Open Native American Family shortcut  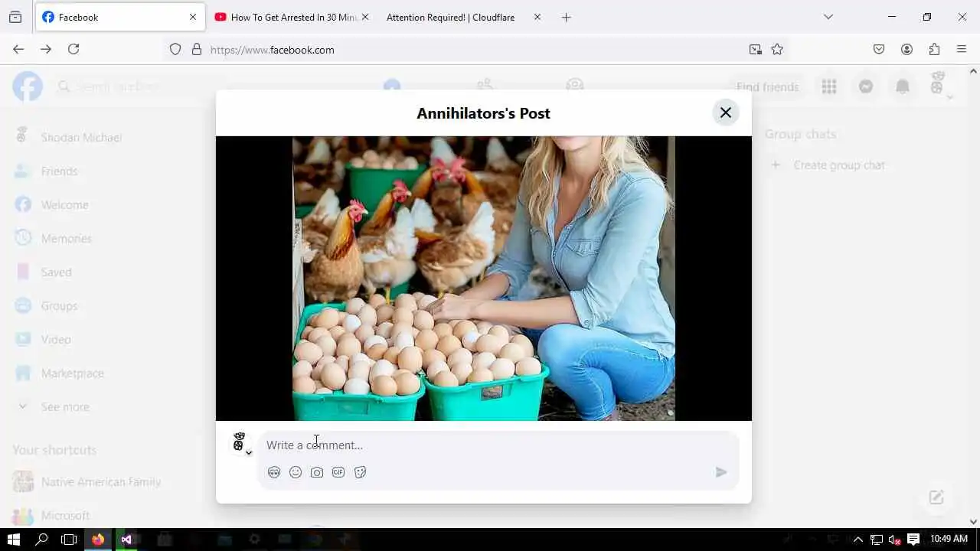pos(101,482)
